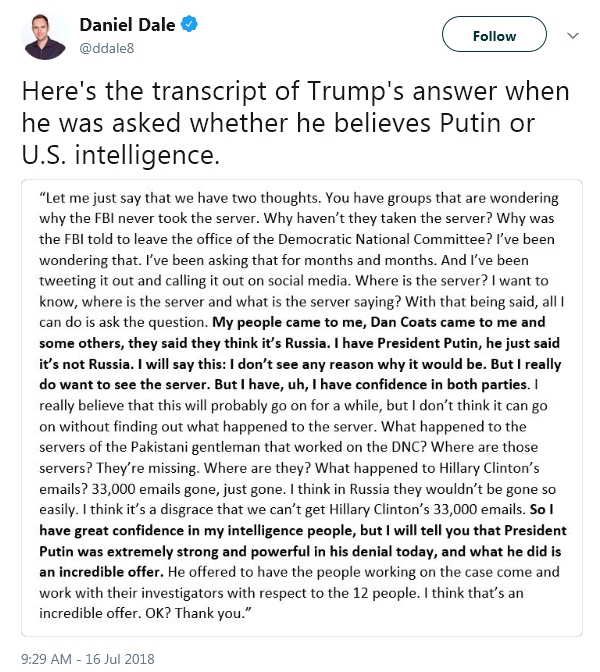Image resolution: width=600 pixels, height=672 pixels.
Task: Click the 'Where is the server?' sentence
Action: pos(422,281)
